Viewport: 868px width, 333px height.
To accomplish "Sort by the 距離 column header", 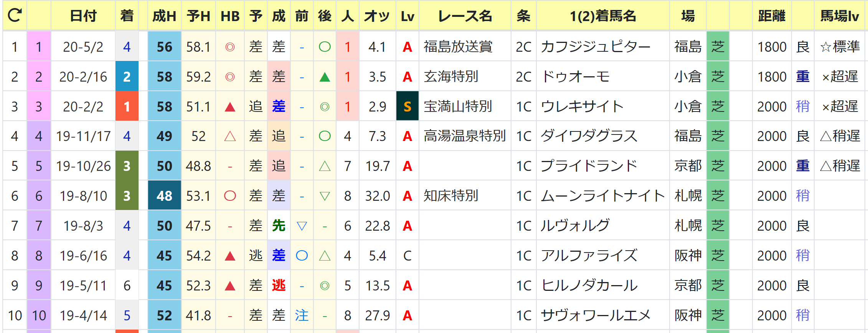I will pyautogui.click(x=772, y=16).
